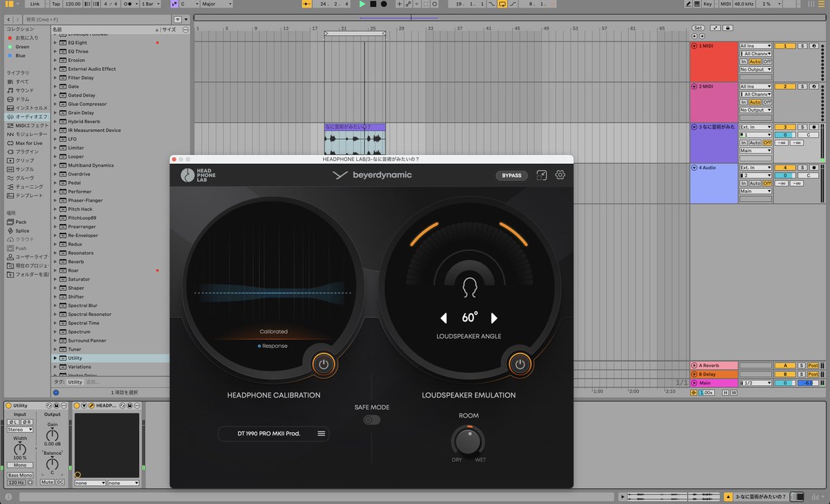Open the Splice place in browser
The width and height of the screenshot is (830, 504).
pyautogui.click(x=22, y=231)
